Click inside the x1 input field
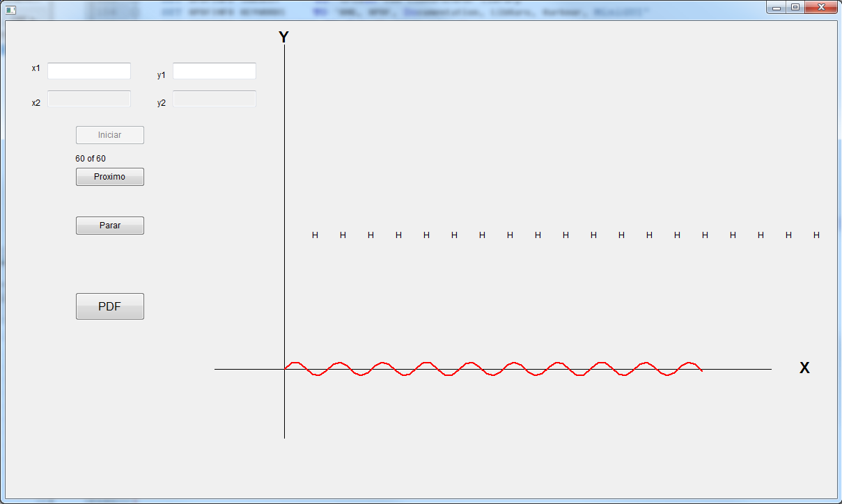842x504 pixels. point(88,70)
